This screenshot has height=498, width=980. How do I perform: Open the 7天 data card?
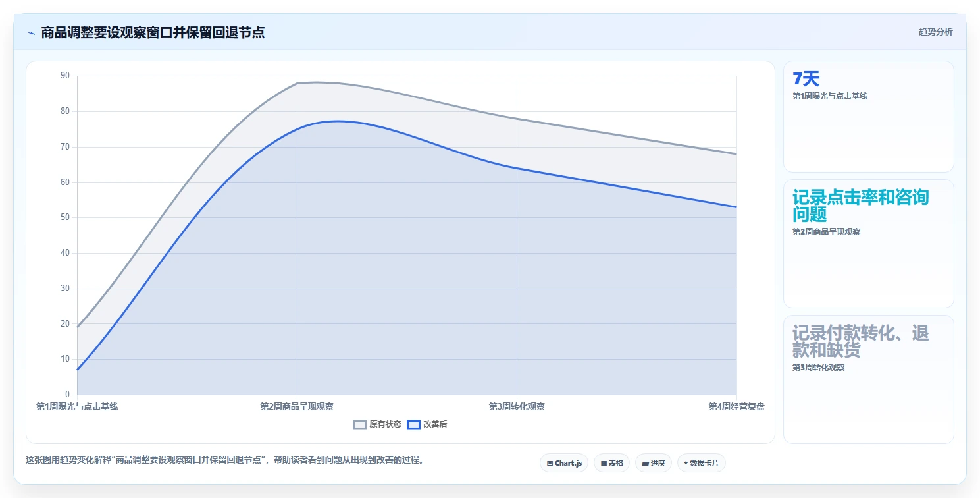(869, 117)
